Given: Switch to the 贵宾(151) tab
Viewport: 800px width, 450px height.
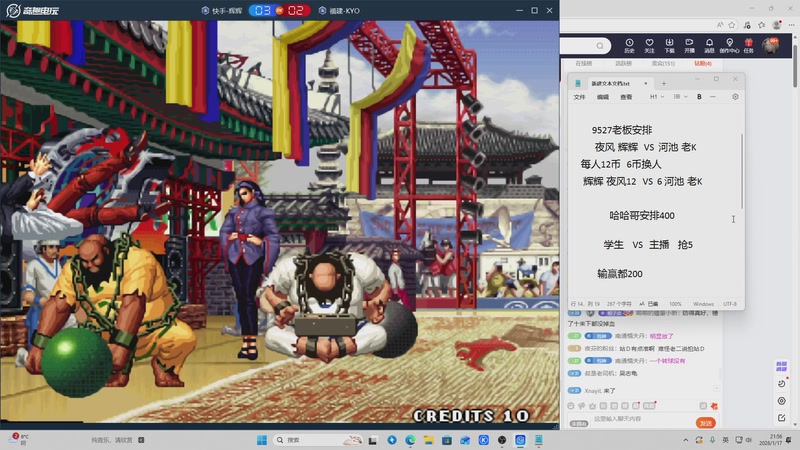Looking at the screenshot, I should click(x=663, y=63).
